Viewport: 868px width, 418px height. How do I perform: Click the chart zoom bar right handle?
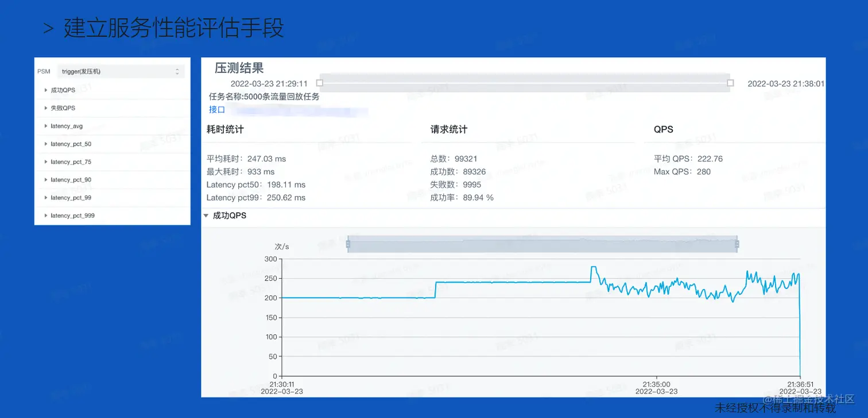[x=737, y=244]
